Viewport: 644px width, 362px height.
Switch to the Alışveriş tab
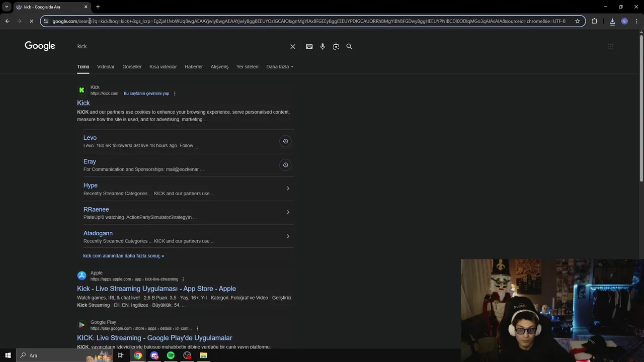point(219,66)
